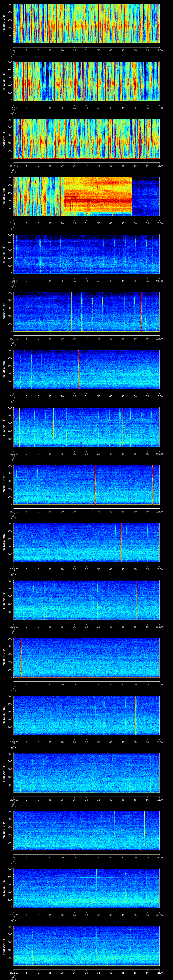173x980 pixels.
Task: Click the red vertical spike in the 6:27:00 spectrogram
Action: point(21,657)
